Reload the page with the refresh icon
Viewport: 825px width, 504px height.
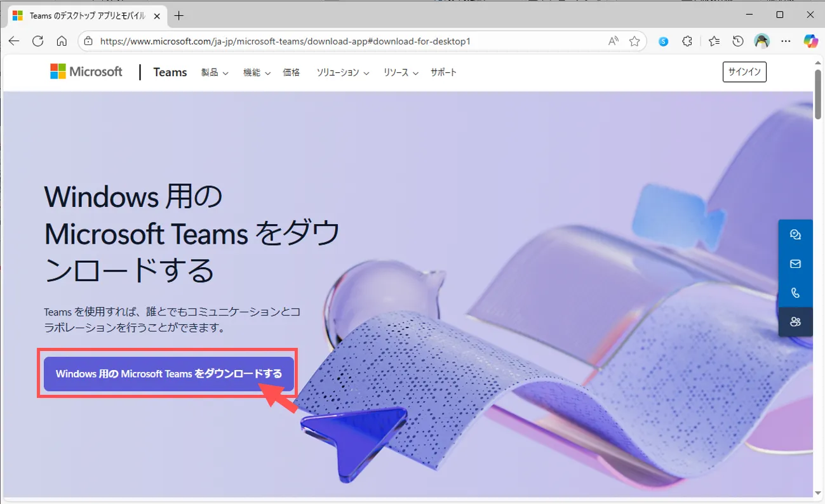[38, 41]
